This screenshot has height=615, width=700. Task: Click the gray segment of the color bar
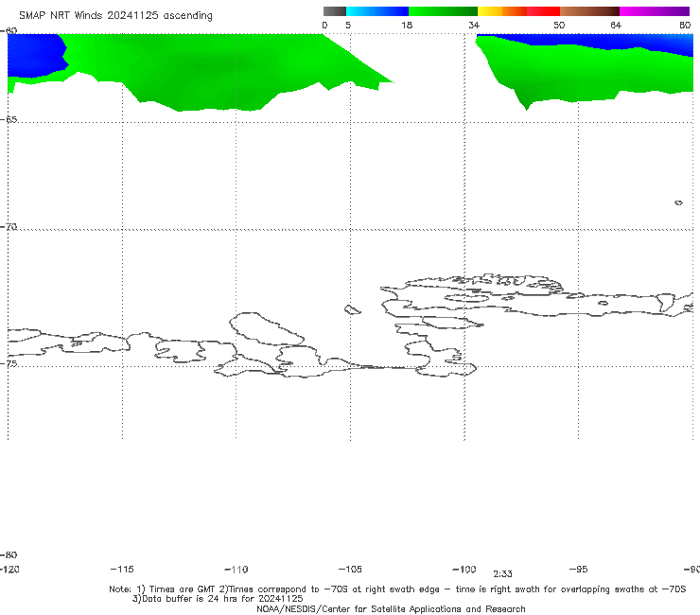(334, 11)
